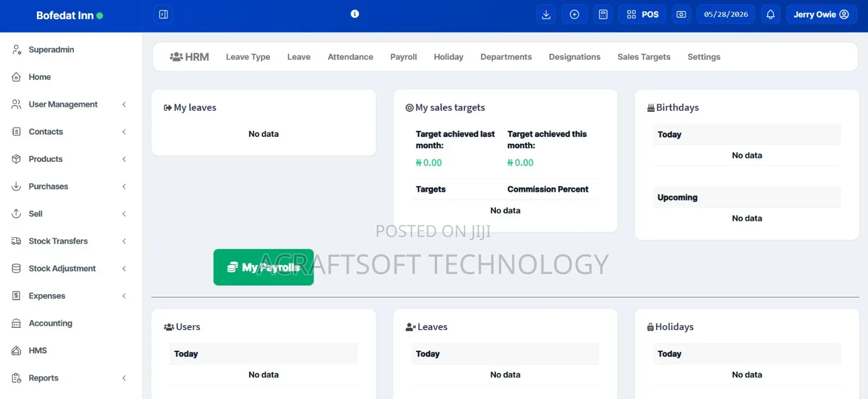Screen dimensions: 868x399
Task: Click the HMS house icon
Action: tap(17, 351)
